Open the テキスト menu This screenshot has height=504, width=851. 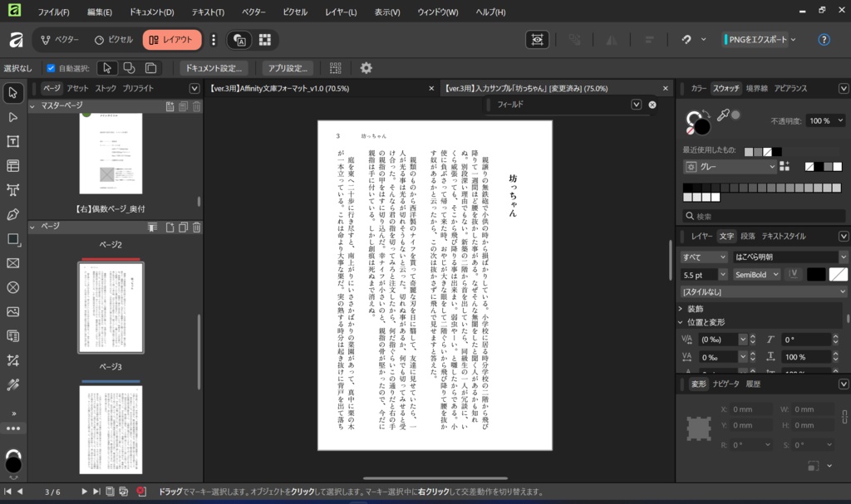tap(204, 12)
